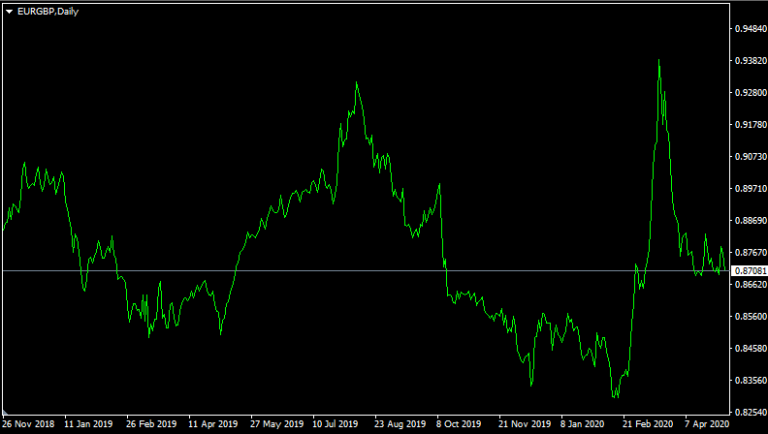Click the 26 Nov 2018 date label

28,424
